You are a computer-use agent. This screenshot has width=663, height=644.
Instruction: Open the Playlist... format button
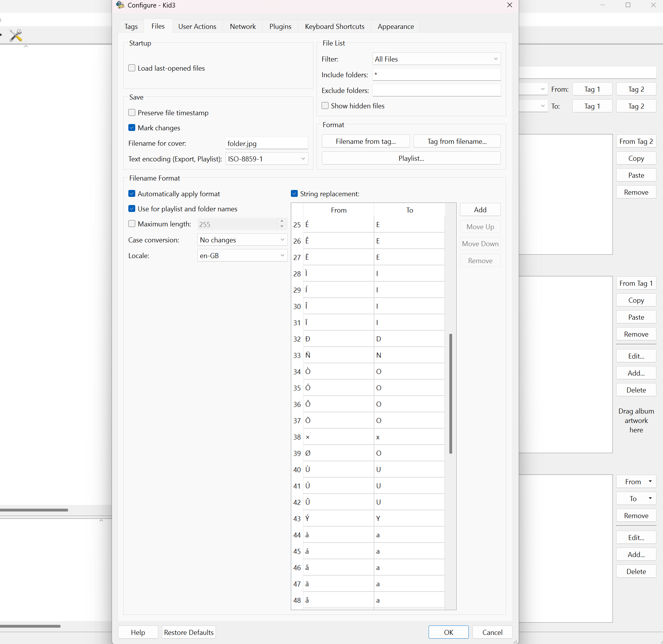(x=411, y=158)
